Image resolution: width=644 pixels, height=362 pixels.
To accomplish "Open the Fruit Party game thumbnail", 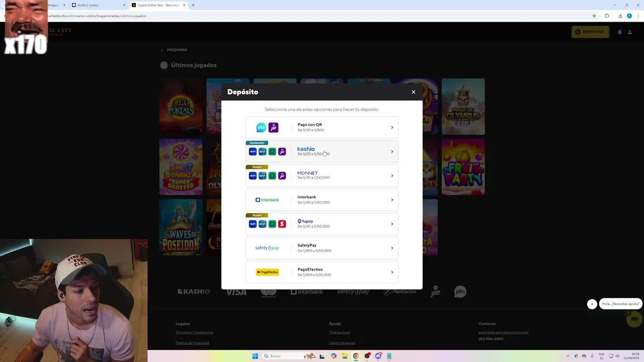I will click(x=463, y=167).
